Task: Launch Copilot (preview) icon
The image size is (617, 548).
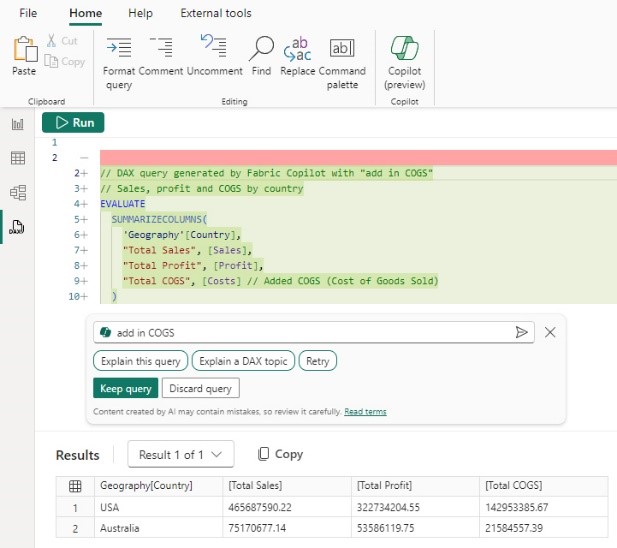Action: pyautogui.click(x=405, y=48)
